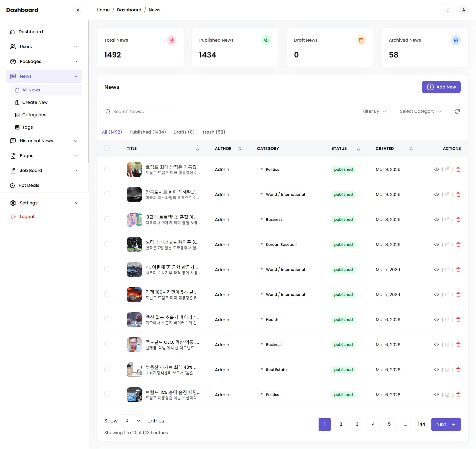The height and width of the screenshot is (449, 476).
Task: Go to Next page of results
Action: (x=446, y=424)
